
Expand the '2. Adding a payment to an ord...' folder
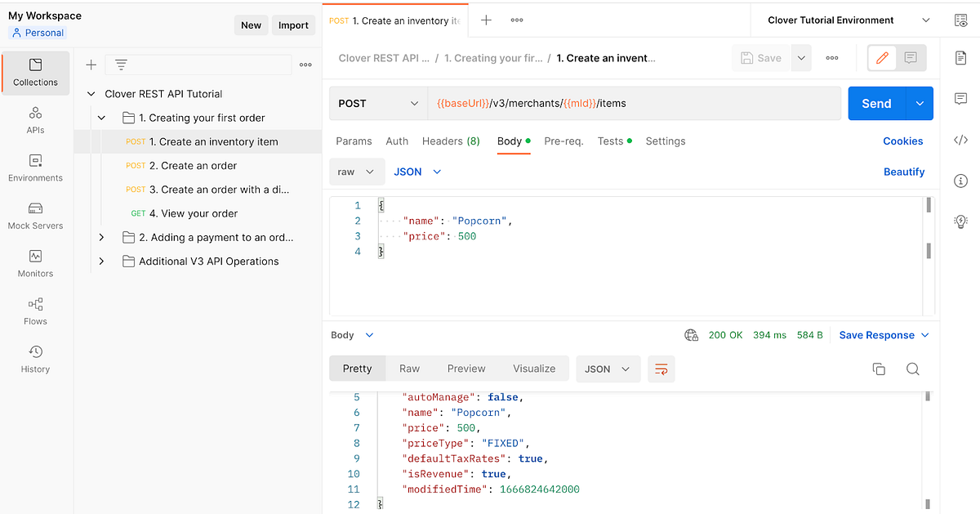coord(101,237)
